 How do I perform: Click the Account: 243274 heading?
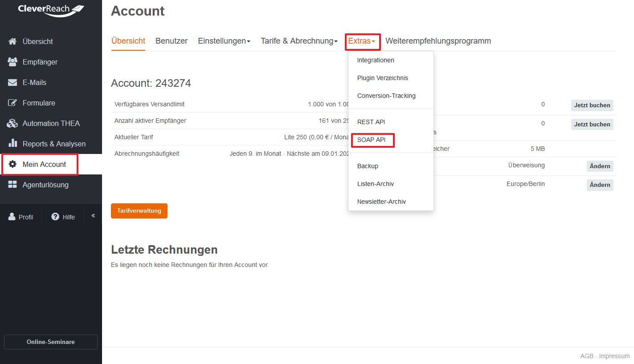(151, 83)
